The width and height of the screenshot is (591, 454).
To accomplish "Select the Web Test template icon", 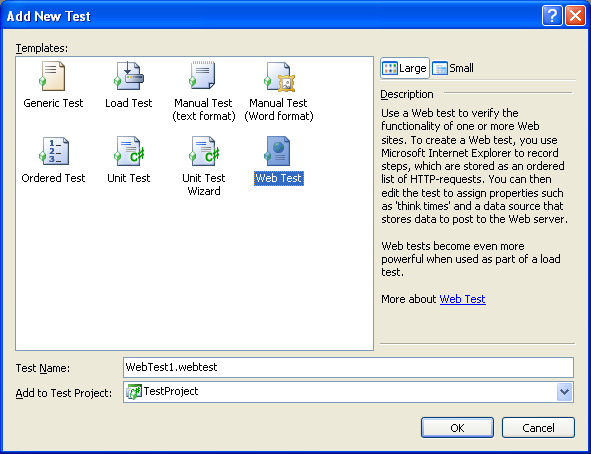I will coord(277,151).
